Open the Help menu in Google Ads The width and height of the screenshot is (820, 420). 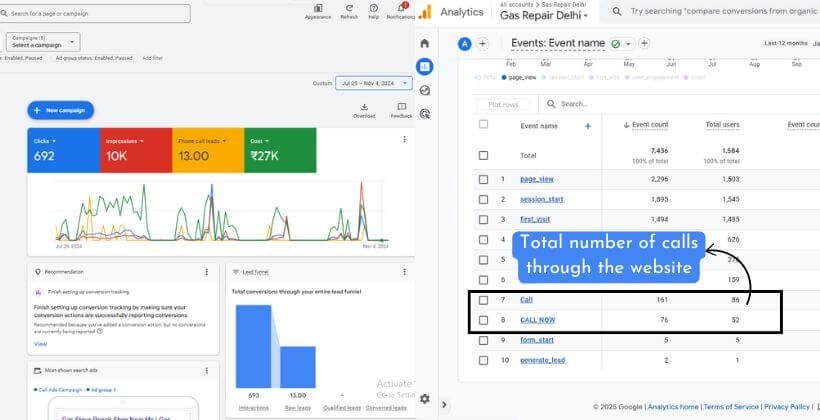coord(373,12)
